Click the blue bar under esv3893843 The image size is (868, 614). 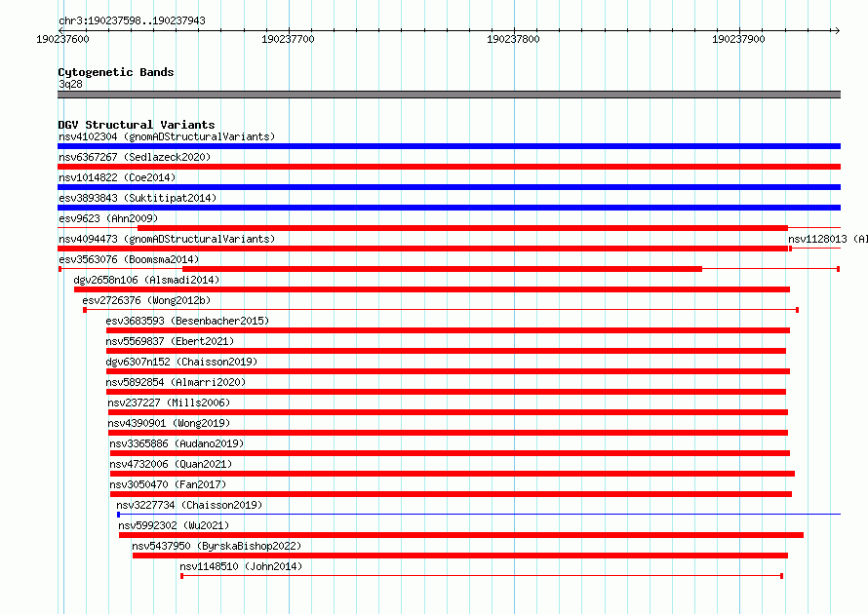[x=449, y=208]
